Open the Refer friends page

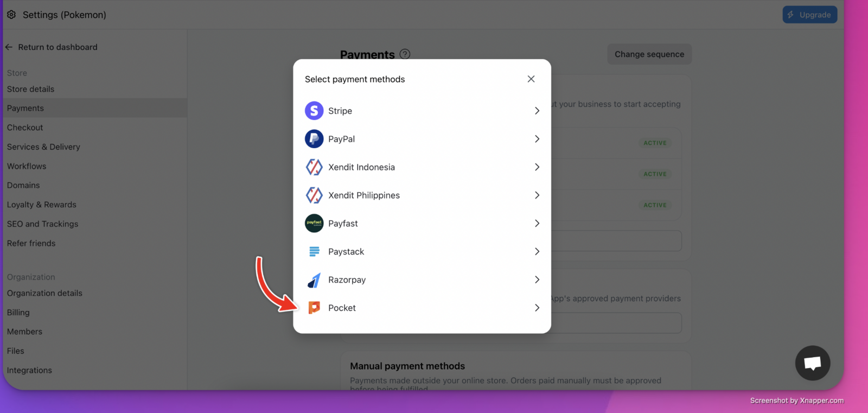point(31,243)
